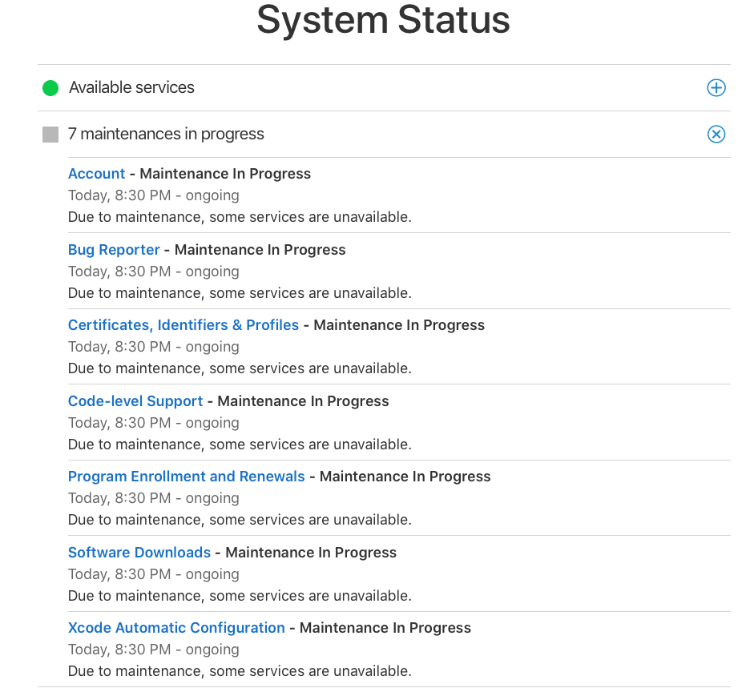The height and width of the screenshot is (700, 746).
Task: Open the Code-level Support link
Action: click(x=135, y=401)
